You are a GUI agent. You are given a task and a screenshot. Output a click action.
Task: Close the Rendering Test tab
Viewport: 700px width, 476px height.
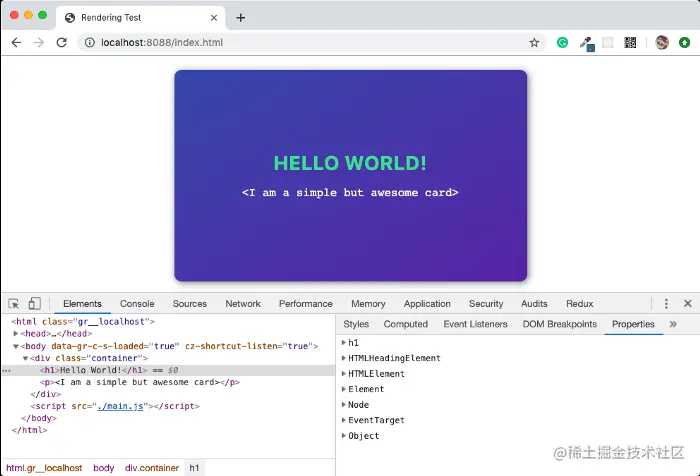(214, 17)
